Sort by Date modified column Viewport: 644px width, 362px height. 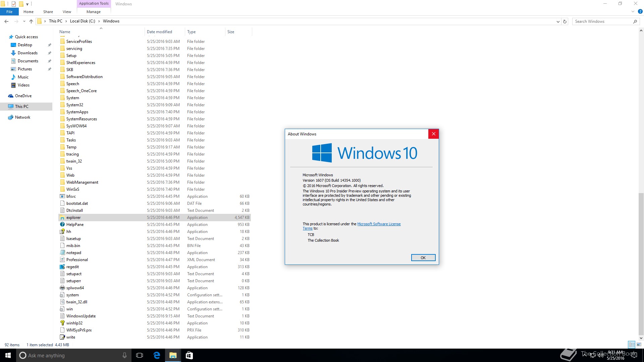(165, 32)
